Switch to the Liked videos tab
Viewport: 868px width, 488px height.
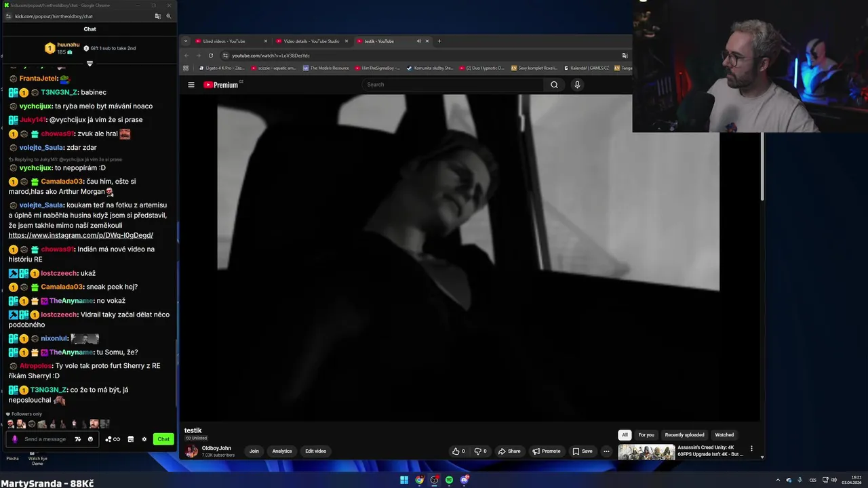pyautogui.click(x=229, y=41)
